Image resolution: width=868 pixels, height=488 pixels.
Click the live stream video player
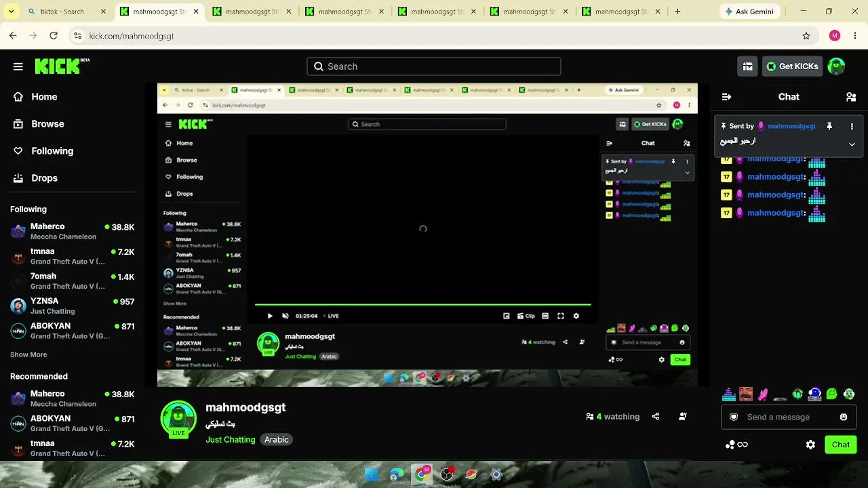[x=427, y=235]
